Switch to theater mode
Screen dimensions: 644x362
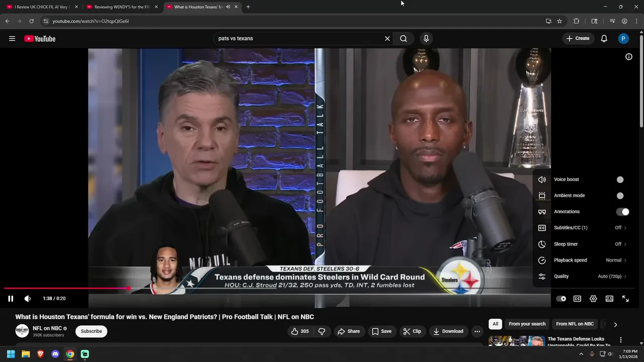(609, 299)
